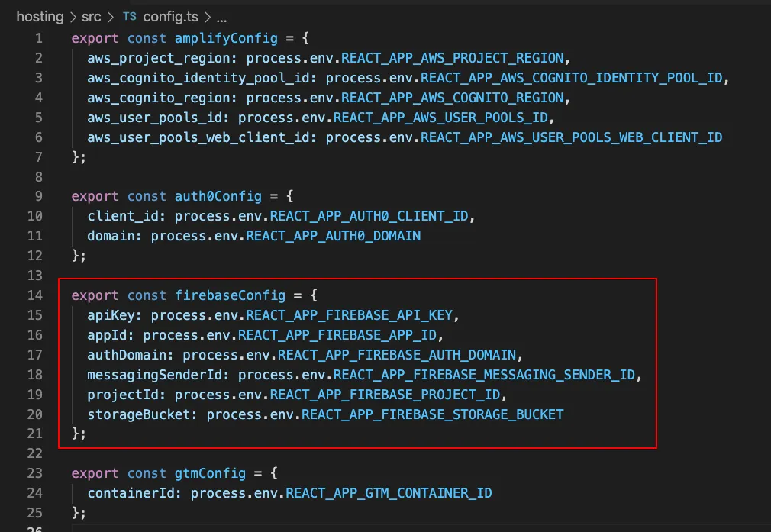Click REACT_APP_AUTH0_DOMAIN variable
This screenshot has height=532, width=771.
tap(333, 236)
